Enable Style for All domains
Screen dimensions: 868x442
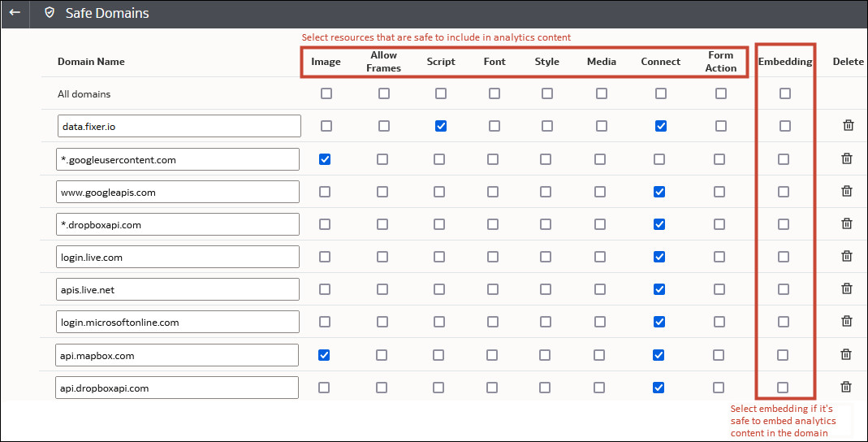coord(547,93)
